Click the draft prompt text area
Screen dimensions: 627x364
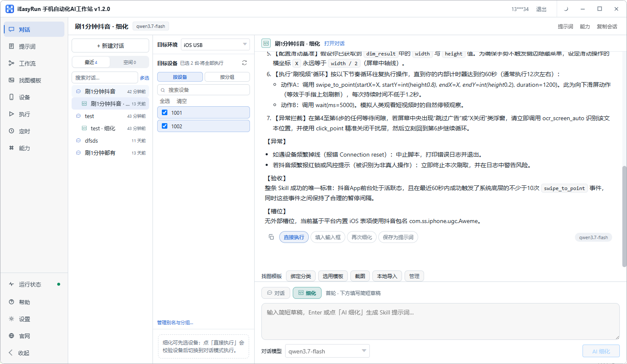click(441, 322)
